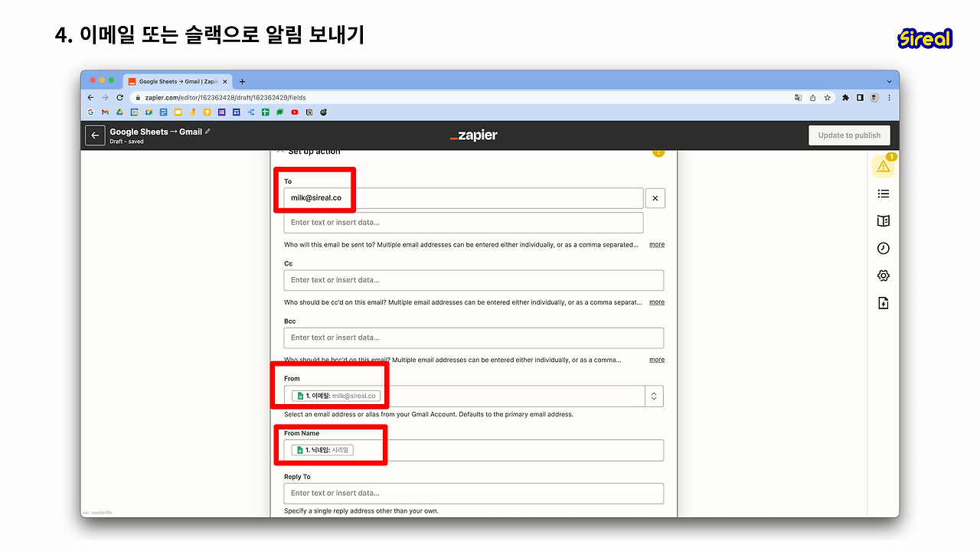Expand 'more' for the To field description

point(657,245)
